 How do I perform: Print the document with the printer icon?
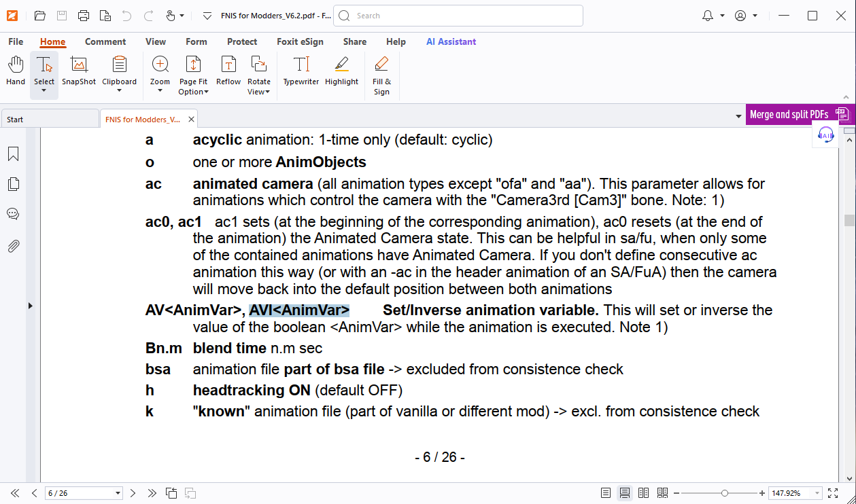click(84, 16)
